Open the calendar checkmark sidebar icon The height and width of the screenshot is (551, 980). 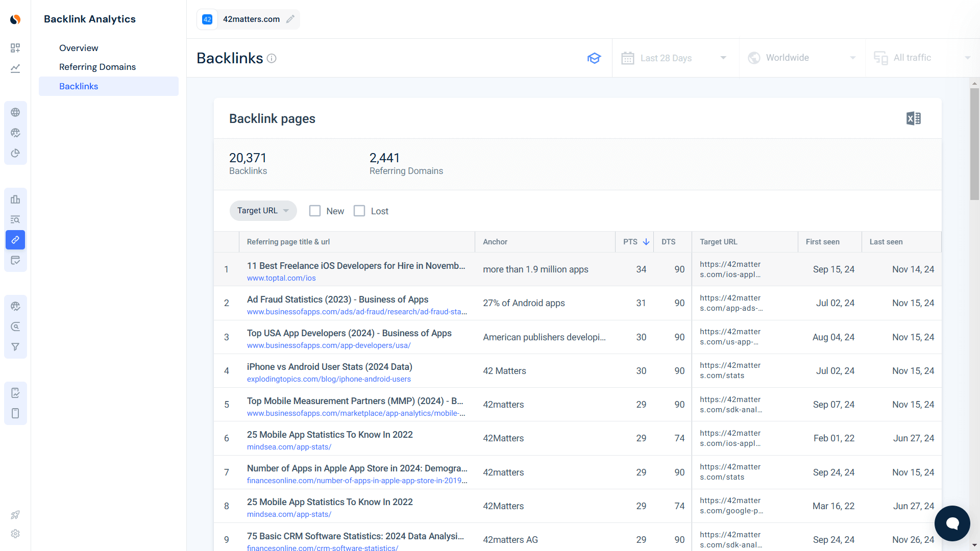click(15, 260)
